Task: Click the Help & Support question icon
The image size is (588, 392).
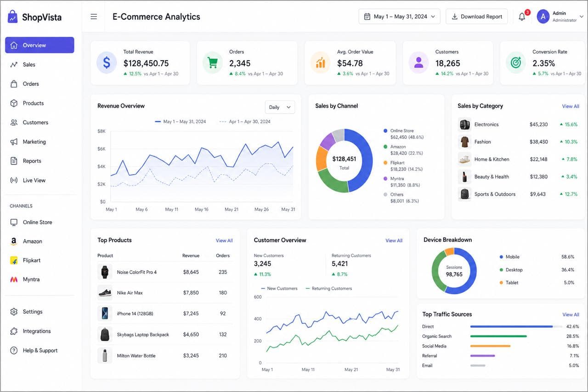Action: 14,350
